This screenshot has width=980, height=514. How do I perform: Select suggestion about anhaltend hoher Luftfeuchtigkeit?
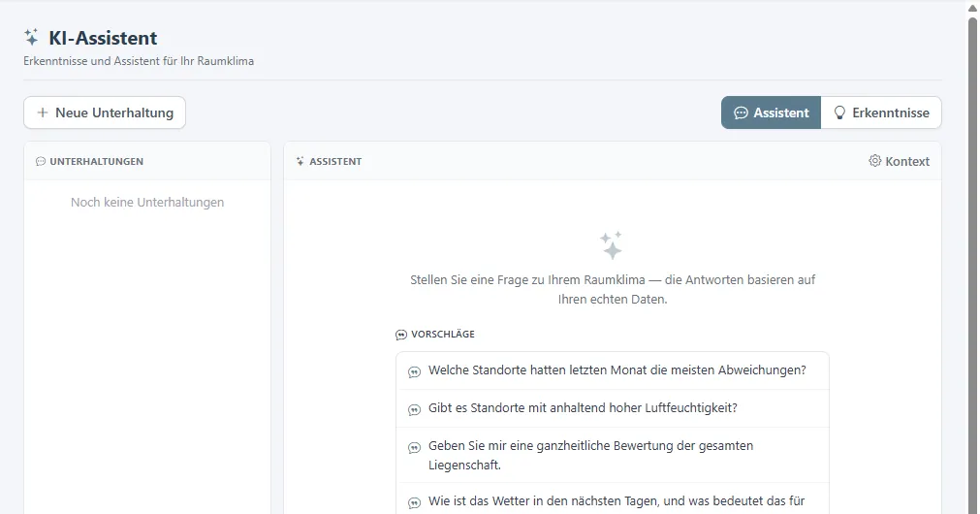(613, 408)
